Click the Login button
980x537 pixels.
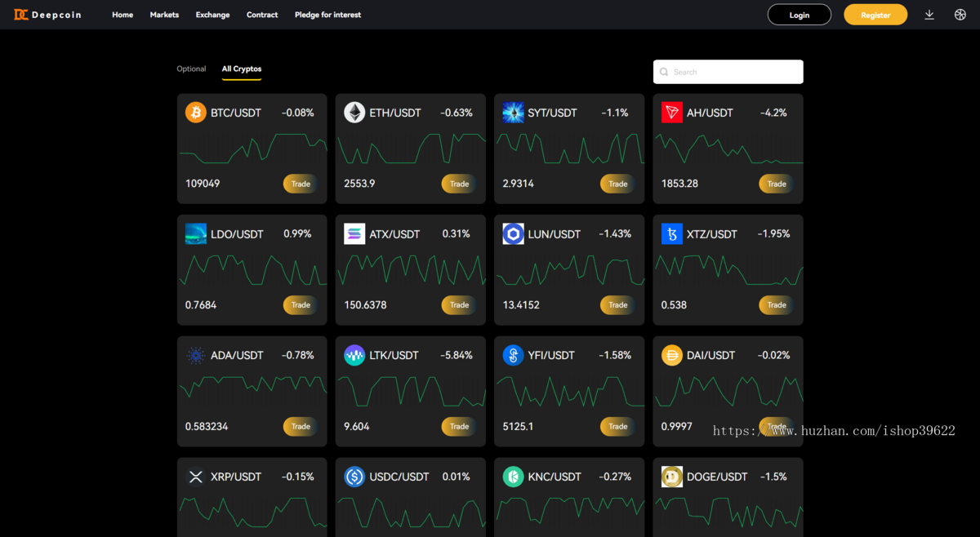click(800, 15)
